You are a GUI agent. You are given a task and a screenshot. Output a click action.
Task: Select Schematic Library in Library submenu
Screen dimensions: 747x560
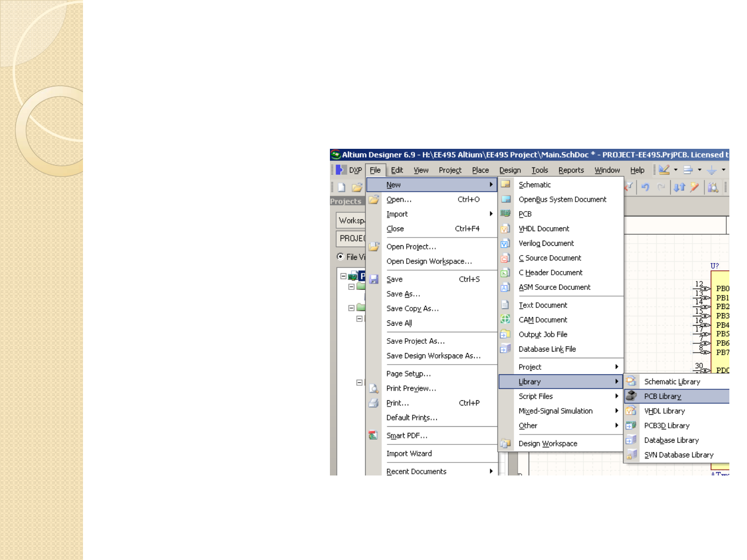[677, 382]
